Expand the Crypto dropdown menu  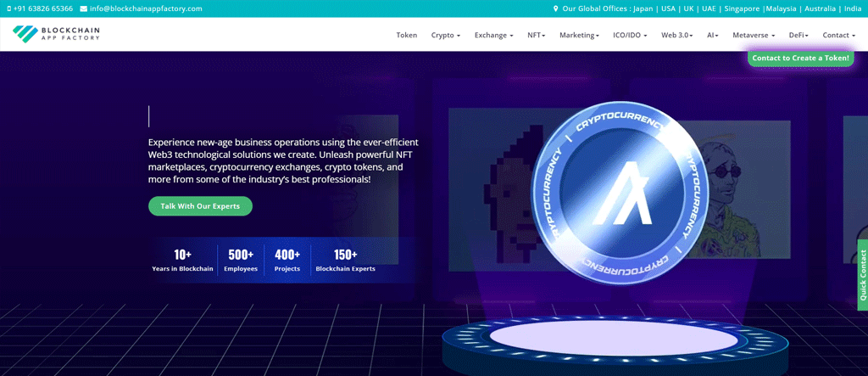click(x=446, y=35)
